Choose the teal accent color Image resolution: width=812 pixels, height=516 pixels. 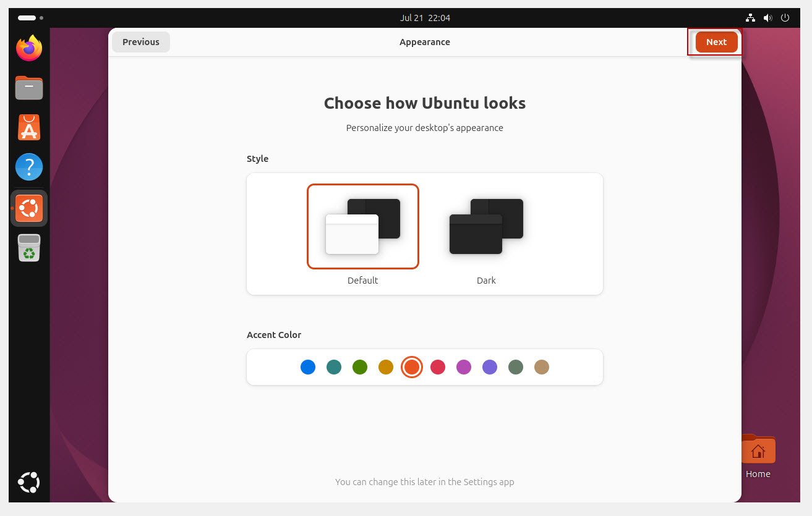click(x=334, y=367)
